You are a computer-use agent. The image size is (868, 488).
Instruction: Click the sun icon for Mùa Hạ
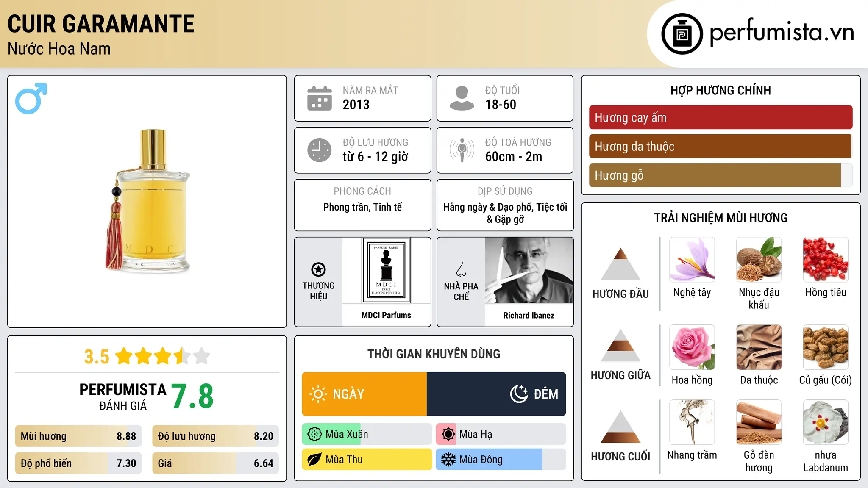click(x=448, y=434)
